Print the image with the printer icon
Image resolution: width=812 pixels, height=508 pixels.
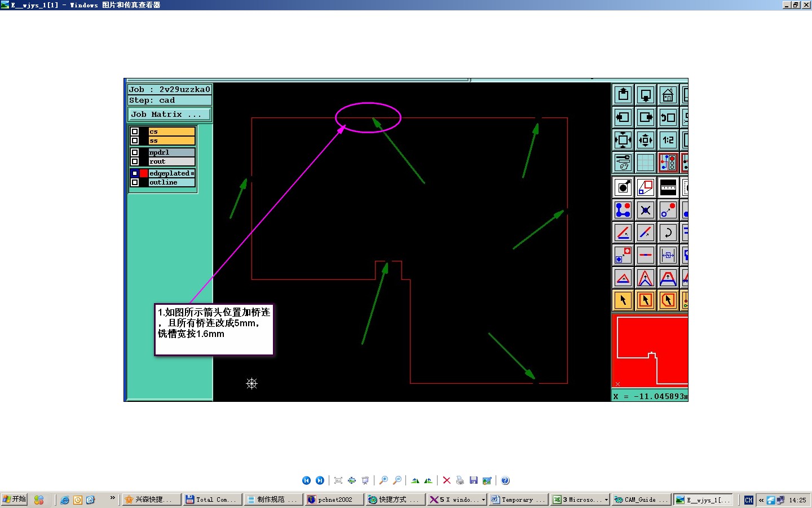pos(460,480)
